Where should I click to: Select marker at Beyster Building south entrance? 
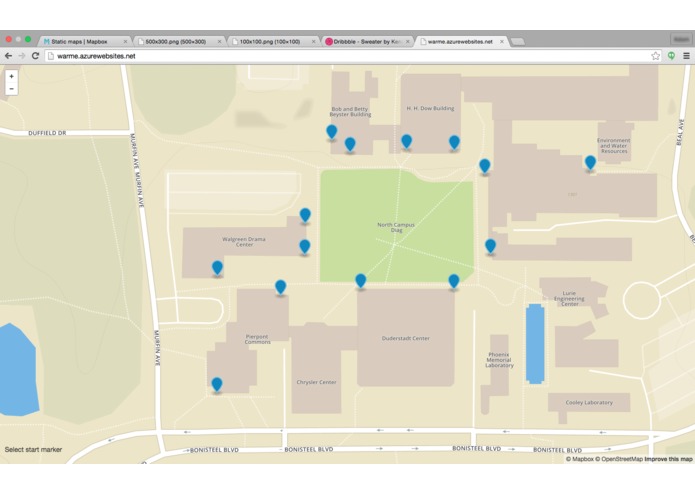[350, 144]
